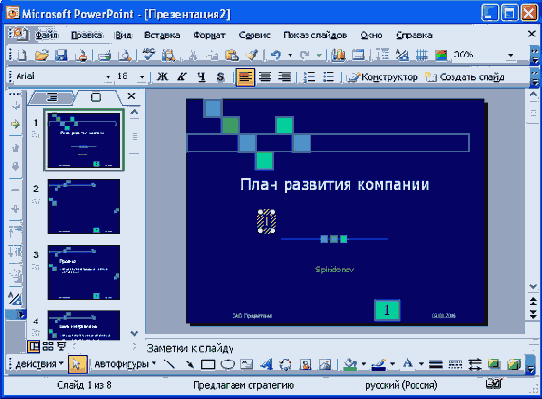Close the slides pane
The image size is (542, 399).
[x=131, y=96]
